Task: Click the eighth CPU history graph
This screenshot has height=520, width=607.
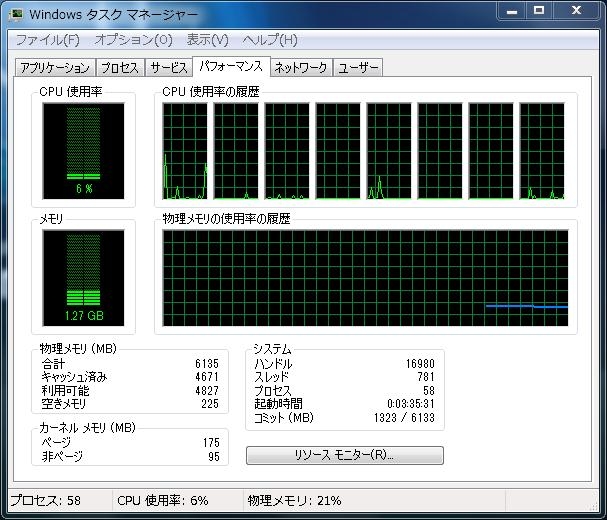Action: [x=542, y=151]
